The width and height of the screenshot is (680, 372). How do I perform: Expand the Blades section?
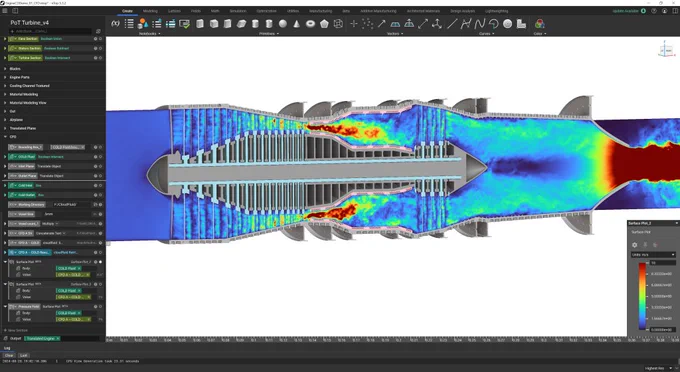pos(5,69)
